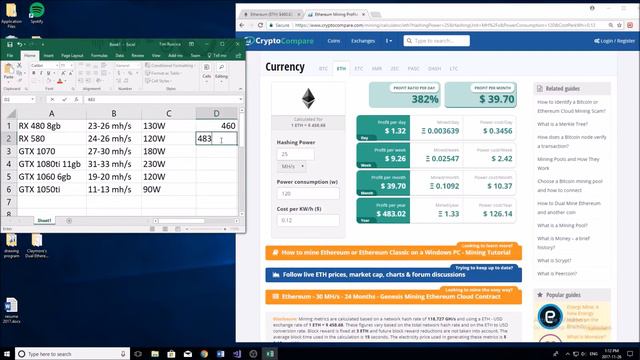This screenshot has height=360, width=640.
Task: Open Editing search group in Excel ribbon
Action: point(221,72)
